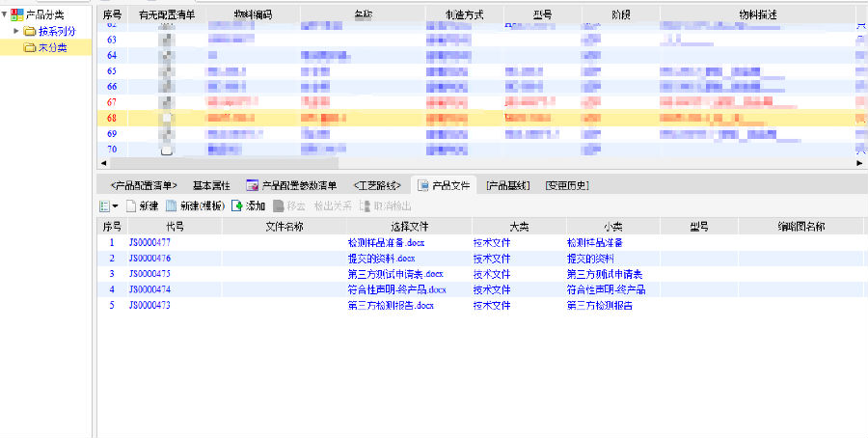The height and width of the screenshot is (438, 868).
Task: Collapse the 产品分类 tree root
Action: 5,14
